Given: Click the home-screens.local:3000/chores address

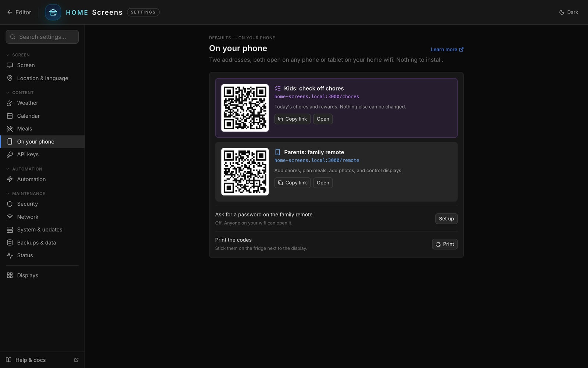Looking at the screenshot, I should (317, 97).
